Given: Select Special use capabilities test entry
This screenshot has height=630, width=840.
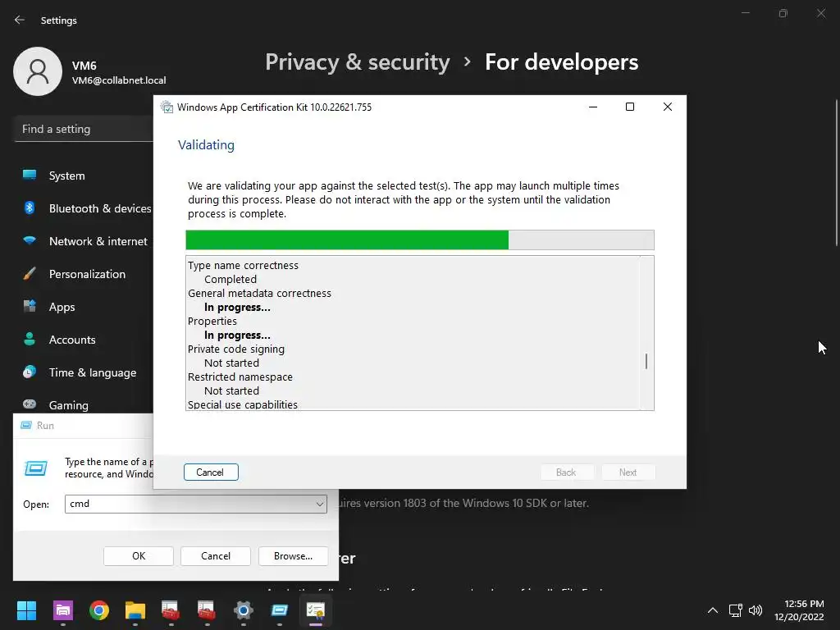Looking at the screenshot, I should pyautogui.click(x=242, y=404).
